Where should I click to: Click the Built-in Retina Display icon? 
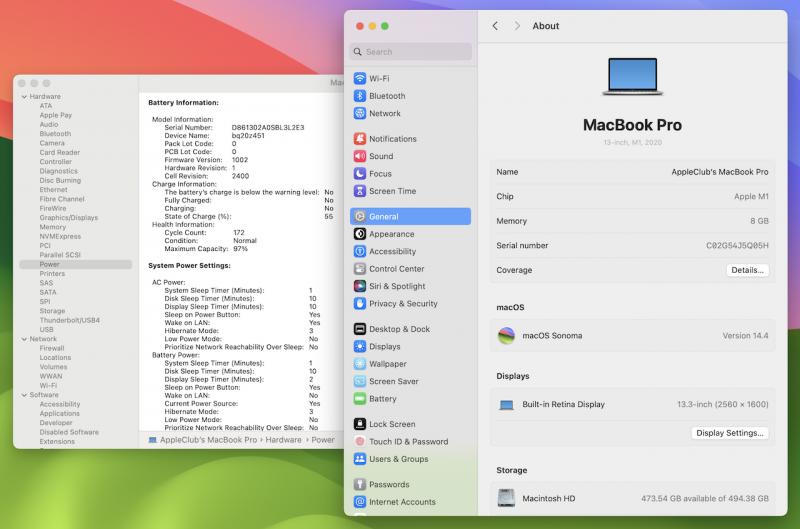coord(506,405)
